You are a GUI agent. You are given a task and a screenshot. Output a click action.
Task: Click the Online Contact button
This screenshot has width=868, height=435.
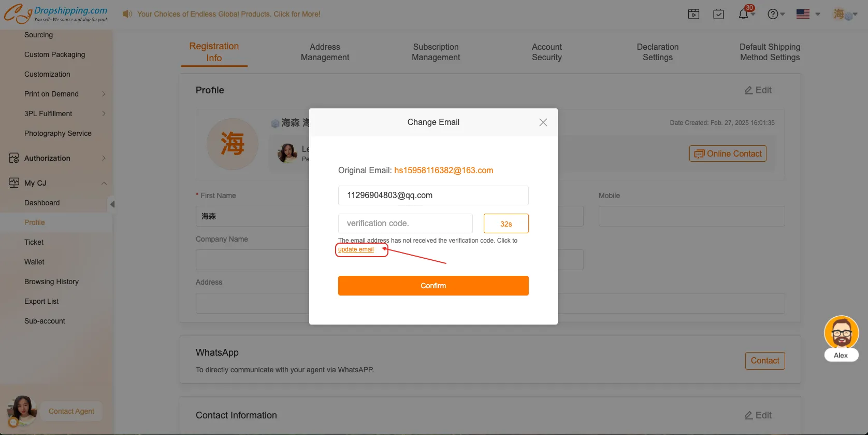point(727,153)
